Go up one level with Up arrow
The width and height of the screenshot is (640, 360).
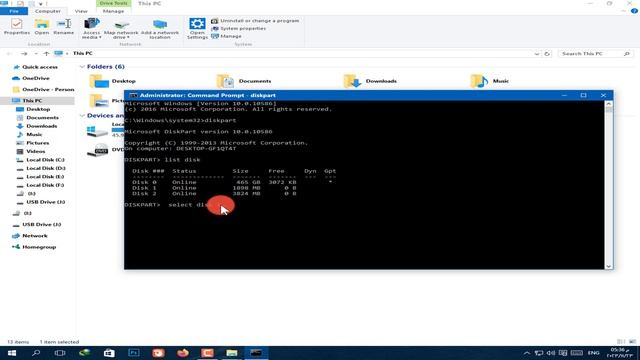46,53
